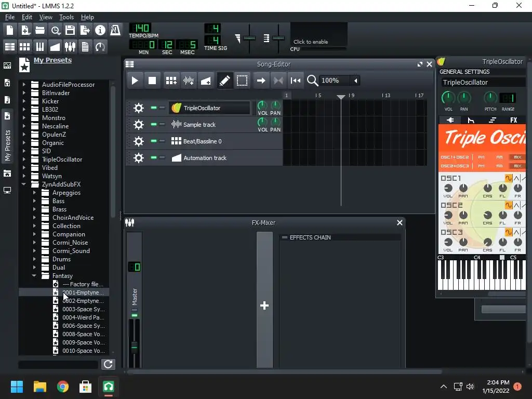Expand the Monstro presets folder
Image resolution: width=532 pixels, height=399 pixels.
coord(24,117)
